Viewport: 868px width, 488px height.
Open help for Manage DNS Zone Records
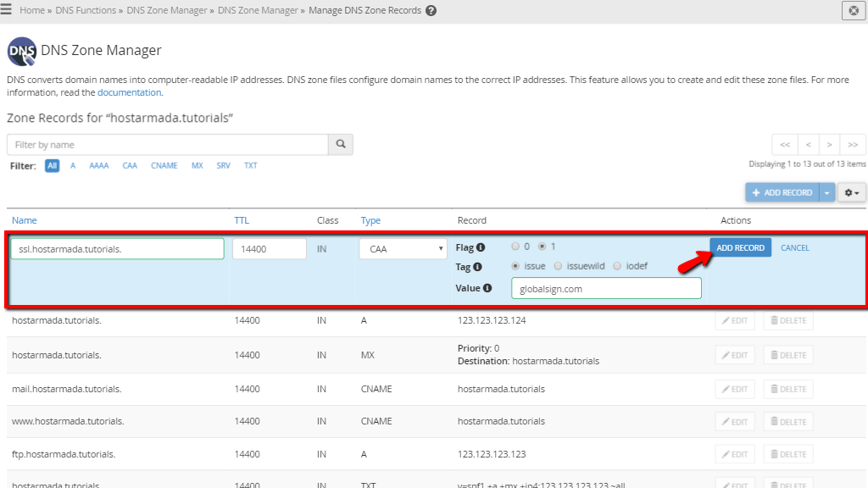pyautogui.click(x=431, y=10)
